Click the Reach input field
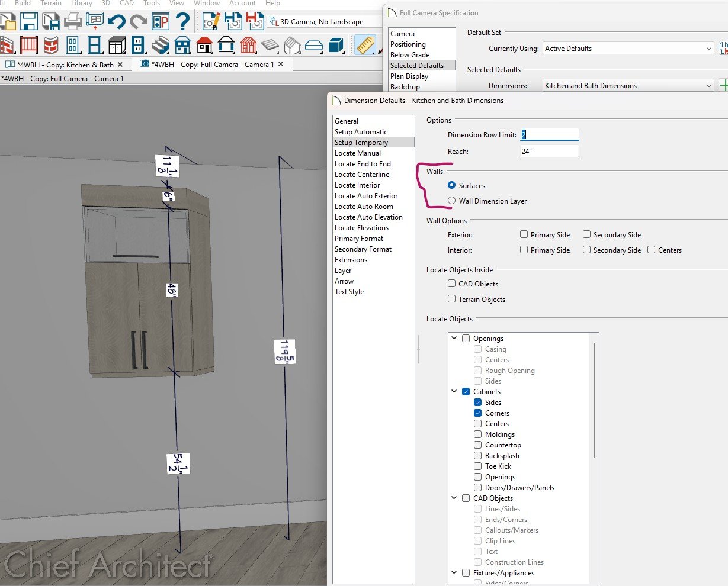 (549, 152)
